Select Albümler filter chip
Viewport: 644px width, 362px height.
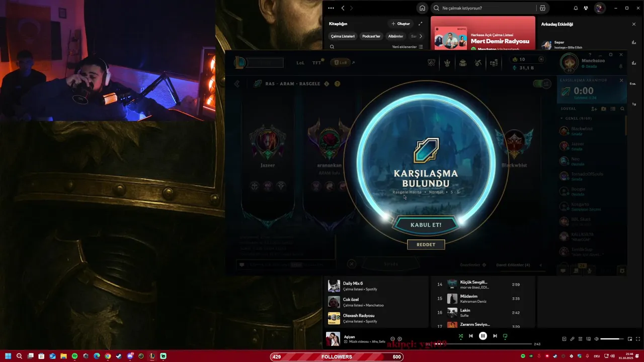395,36
